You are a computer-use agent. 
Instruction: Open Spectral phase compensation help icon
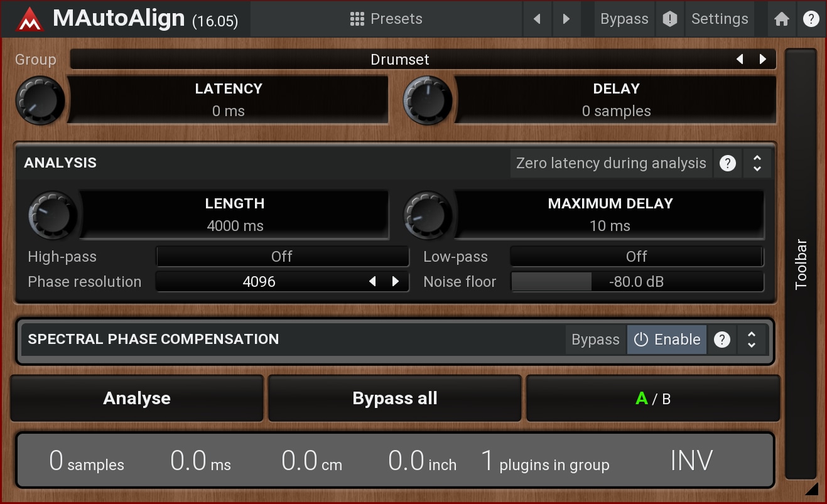tap(722, 340)
